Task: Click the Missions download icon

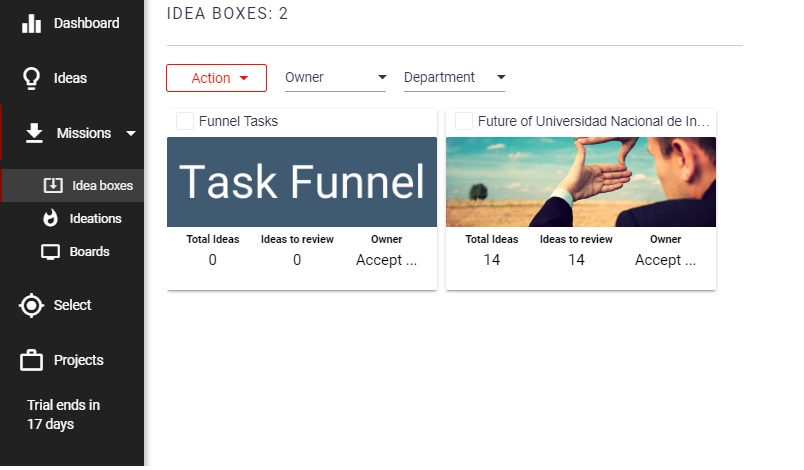Action: tap(34, 133)
